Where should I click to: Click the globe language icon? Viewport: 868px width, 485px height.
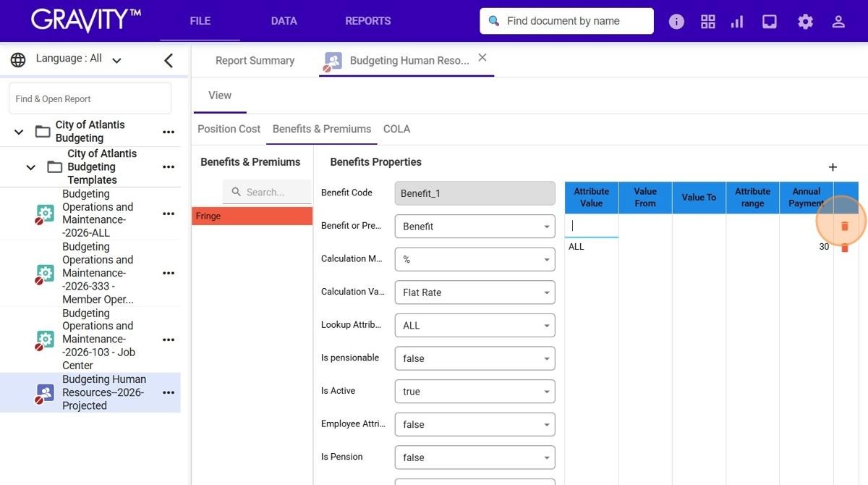tap(18, 59)
